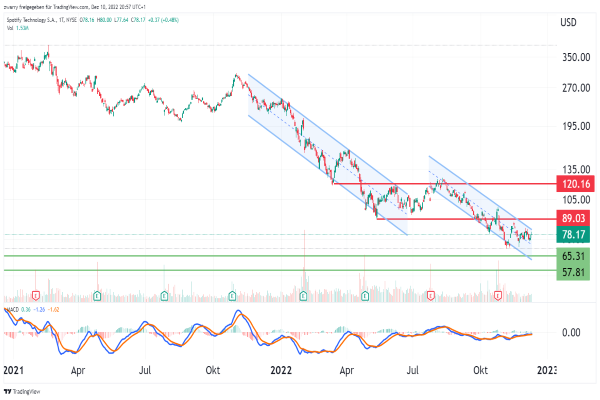Select the 57.81 green price label
The width and height of the screenshot is (600, 400).
[573, 272]
